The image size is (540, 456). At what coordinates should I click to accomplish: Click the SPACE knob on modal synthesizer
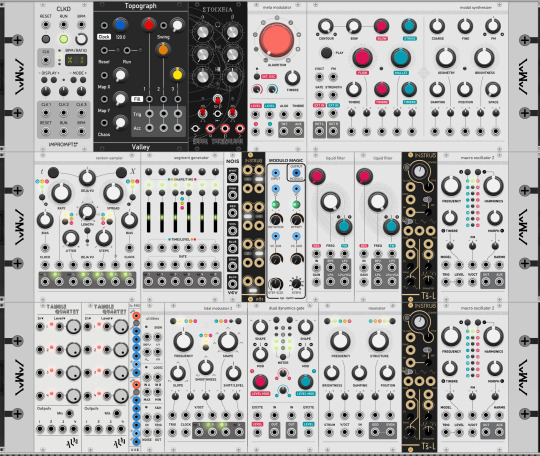492,89
